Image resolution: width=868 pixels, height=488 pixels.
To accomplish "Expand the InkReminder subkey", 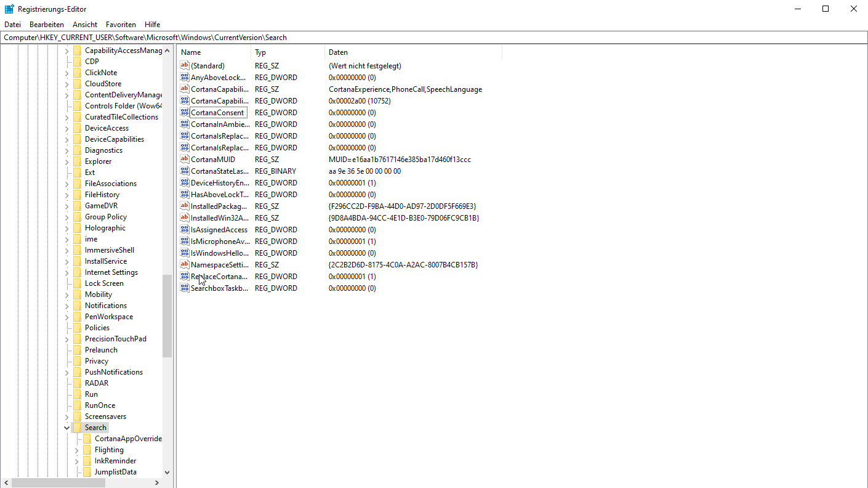I will 76,461.
